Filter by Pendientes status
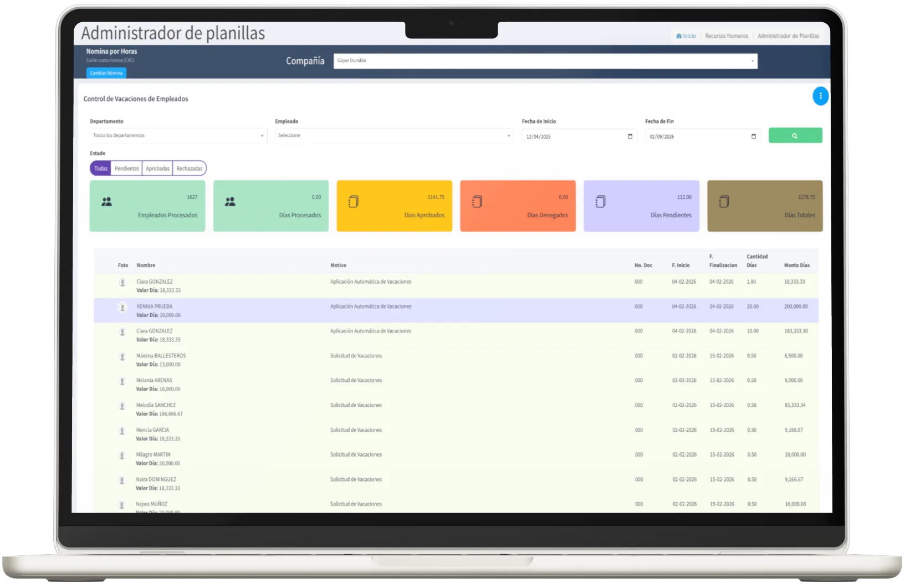This screenshot has width=905, height=588. (127, 168)
